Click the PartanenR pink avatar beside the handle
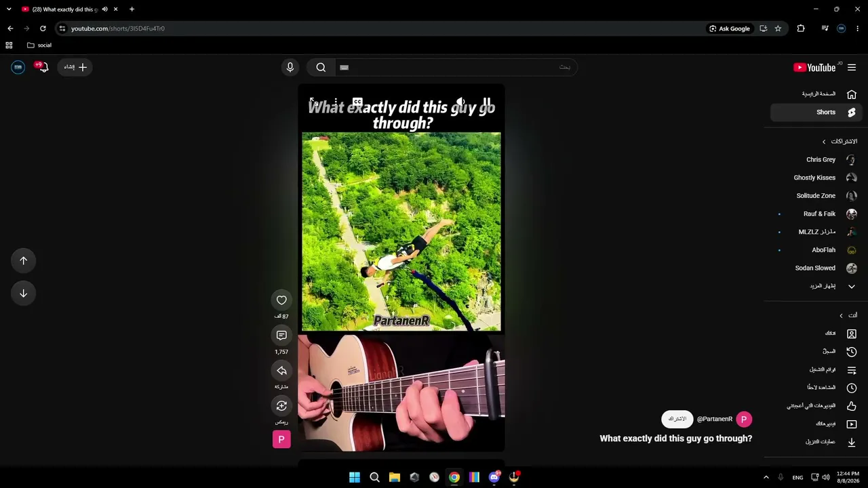This screenshot has height=488, width=868. [x=744, y=420]
